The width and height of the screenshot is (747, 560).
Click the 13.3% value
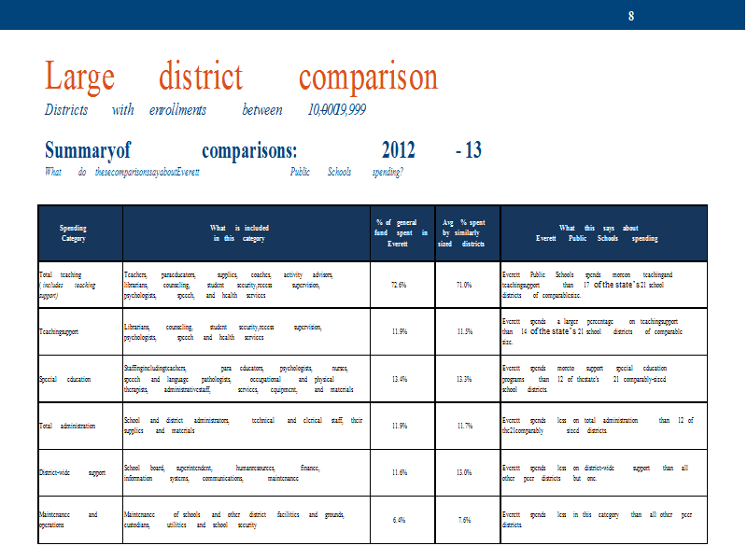pyautogui.click(x=464, y=380)
